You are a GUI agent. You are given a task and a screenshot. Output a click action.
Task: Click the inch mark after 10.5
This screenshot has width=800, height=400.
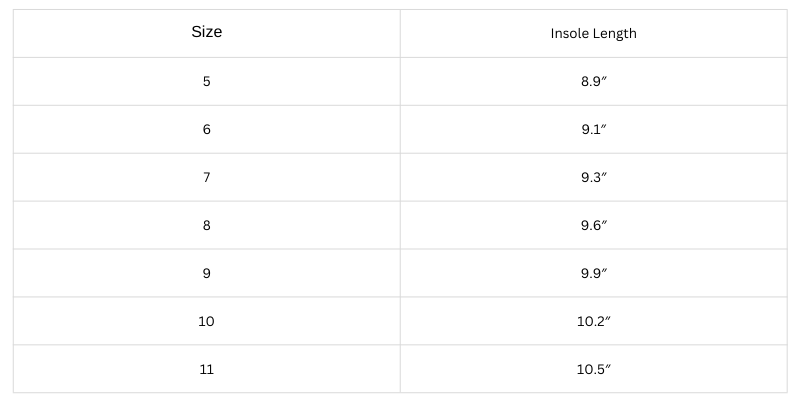pyautogui.click(x=608, y=366)
